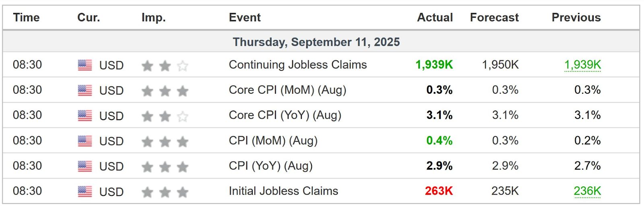Click the Event column header
This screenshot has height=209, width=644.
pos(245,18)
